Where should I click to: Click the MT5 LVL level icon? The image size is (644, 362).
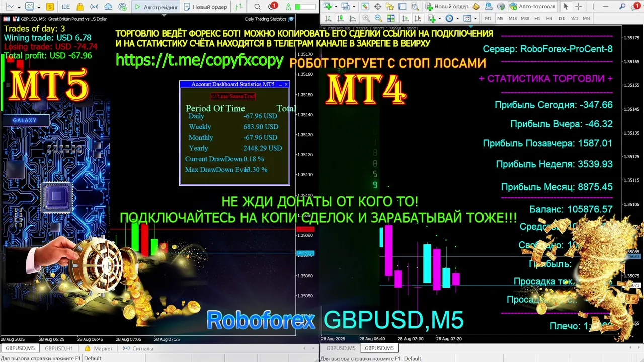coord(288,7)
